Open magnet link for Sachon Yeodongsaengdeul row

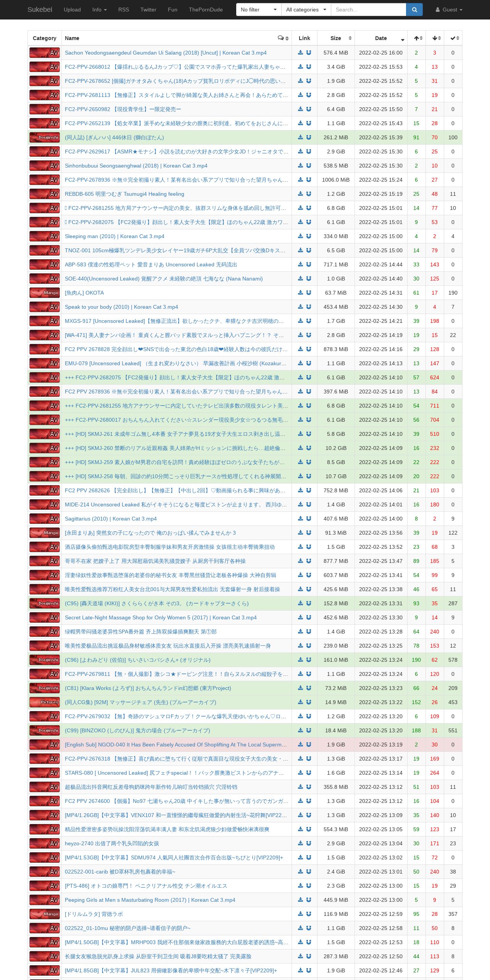click(309, 53)
